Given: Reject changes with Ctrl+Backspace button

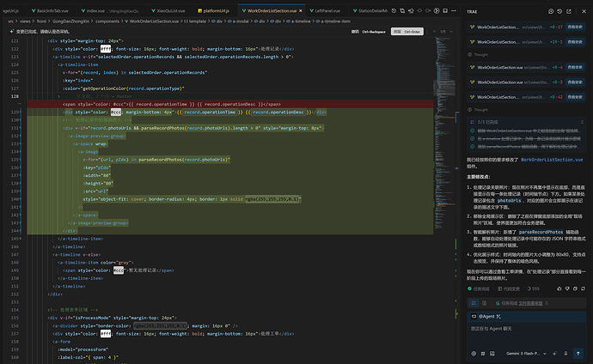Looking at the screenshot, I should 369,32.
